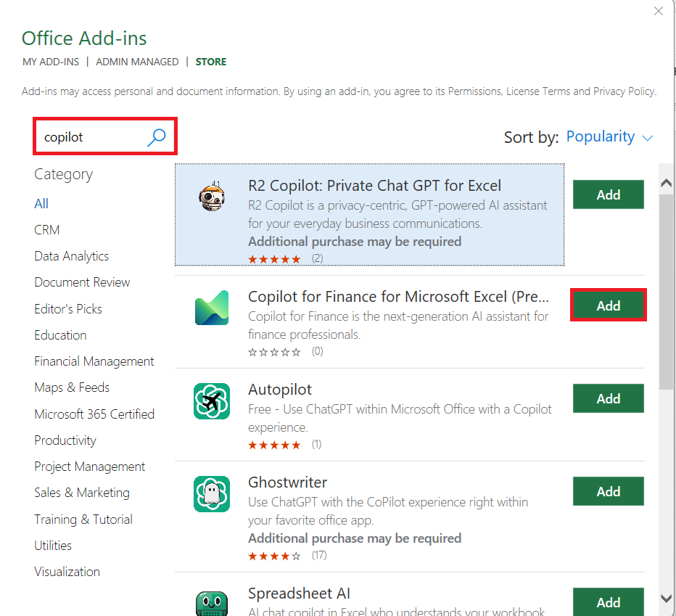Click the scroll up arrow
The width and height of the screenshot is (676, 616).
pos(666,182)
